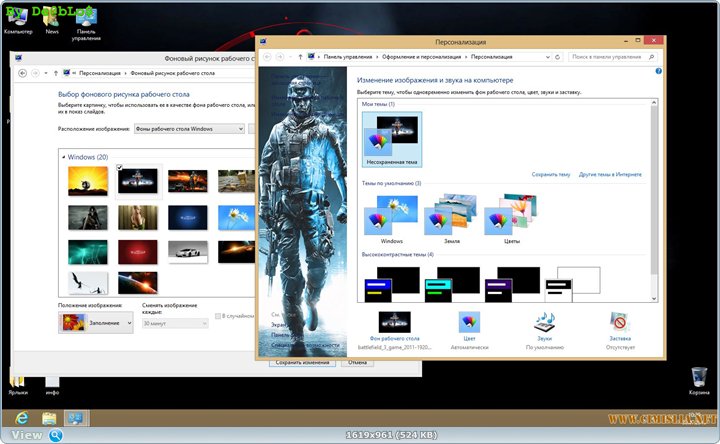Open the Компьютер desktop icon
720x444 pixels.
click(18, 17)
